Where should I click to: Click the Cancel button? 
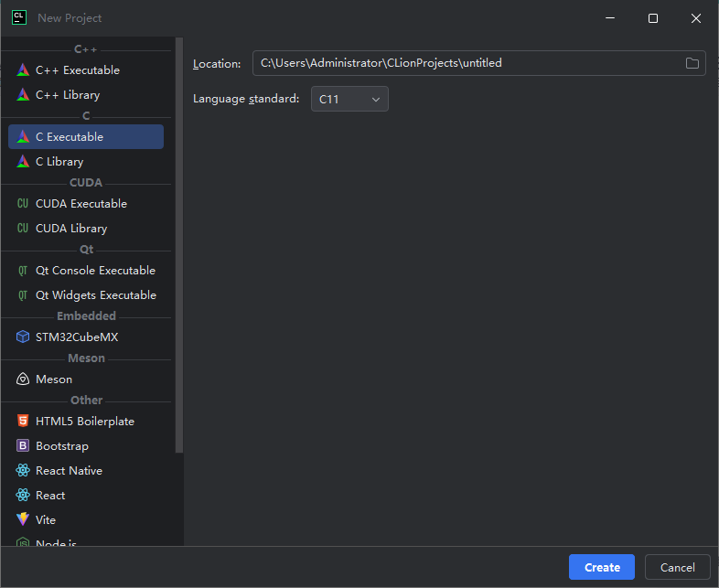click(677, 567)
